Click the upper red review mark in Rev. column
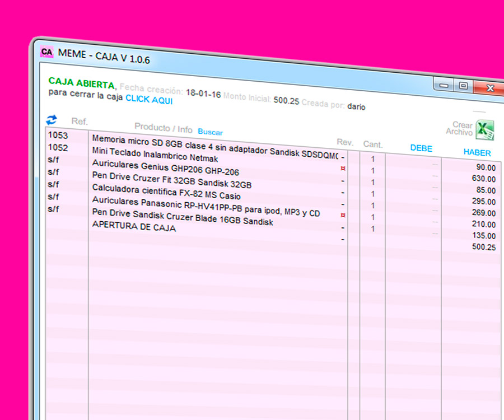This screenshot has height=420, width=504. click(343, 168)
